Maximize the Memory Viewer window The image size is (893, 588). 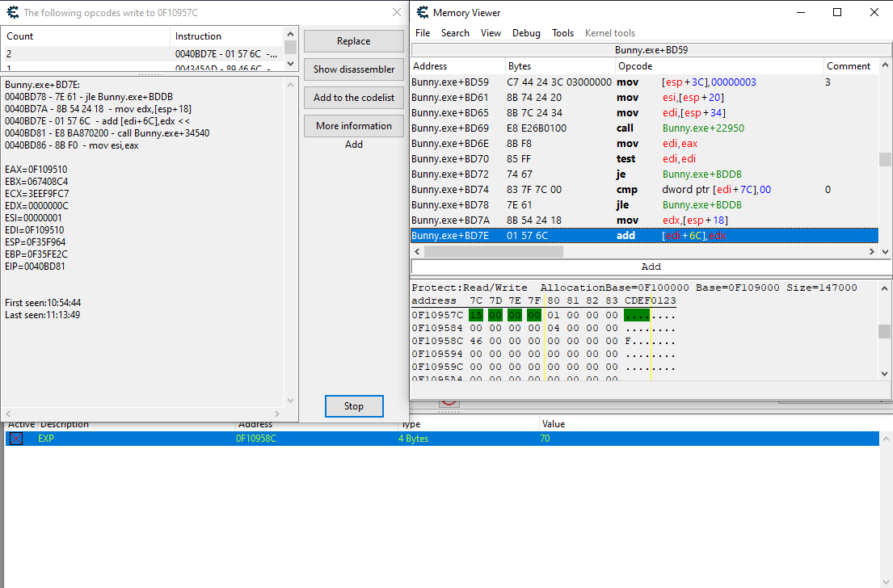(837, 12)
